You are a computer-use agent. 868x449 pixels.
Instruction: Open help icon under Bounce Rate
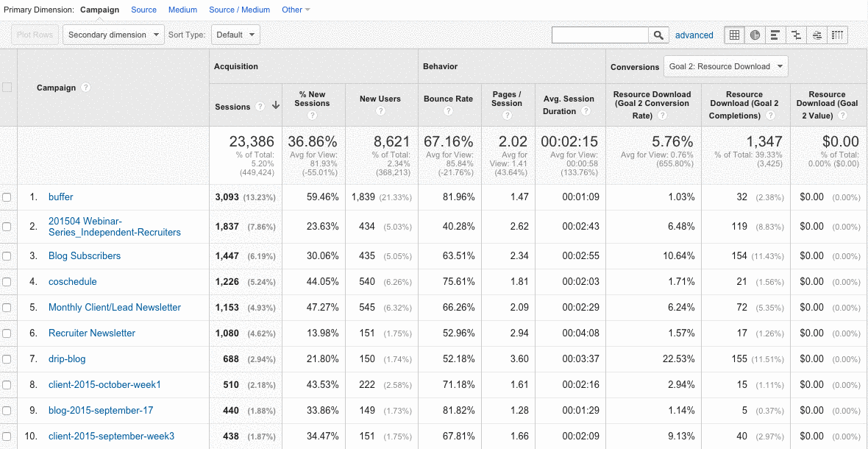[449, 110]
